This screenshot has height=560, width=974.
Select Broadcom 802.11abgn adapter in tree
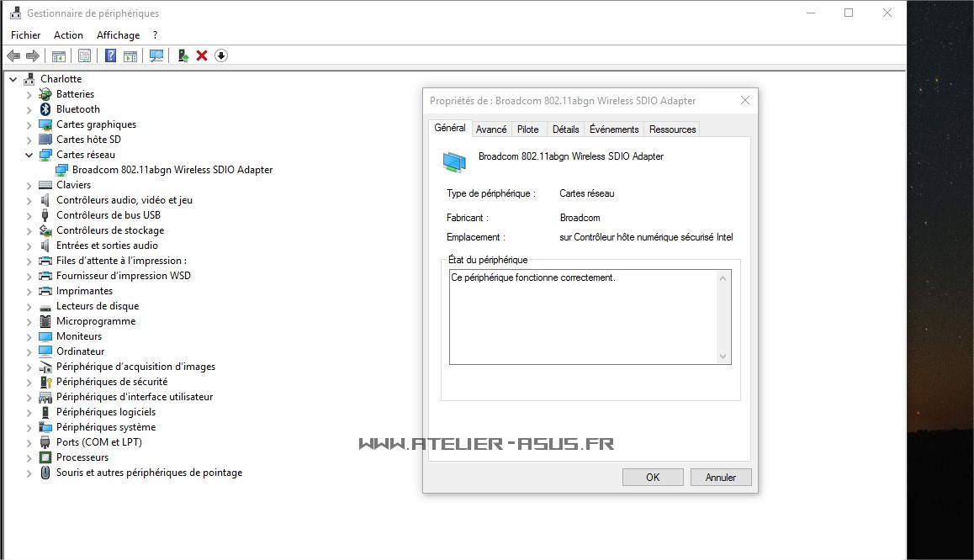(x=172, y=170)
